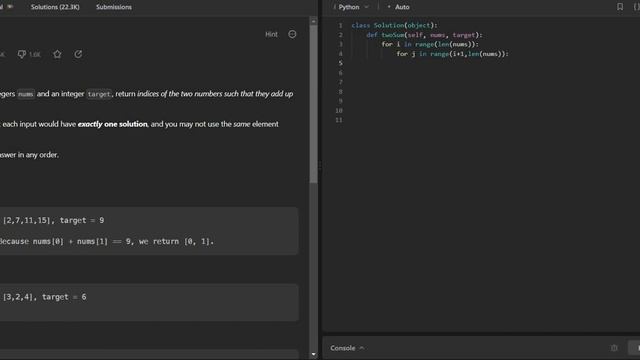The image size is (640, 360).
Task: Open the Submissions tab
Action: [x=114, y=7]
